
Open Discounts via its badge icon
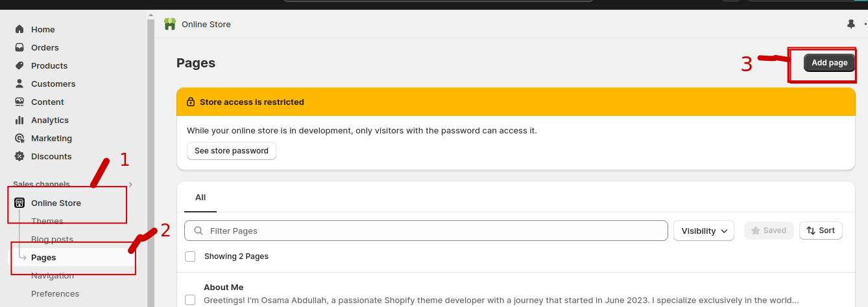[x=19, y=156]
